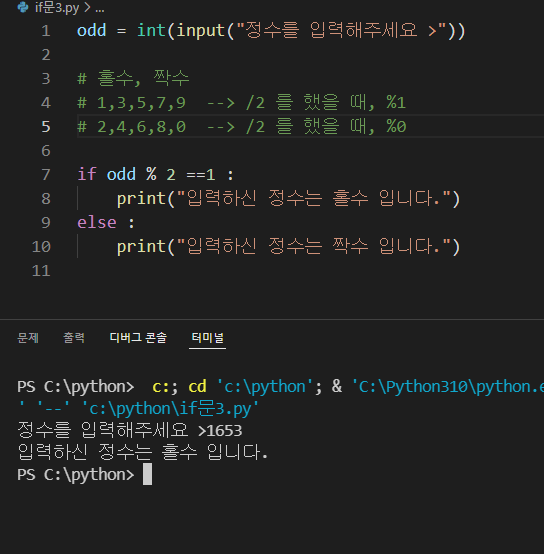Switch to the 출력 panel tab

[x=74, y=338]
